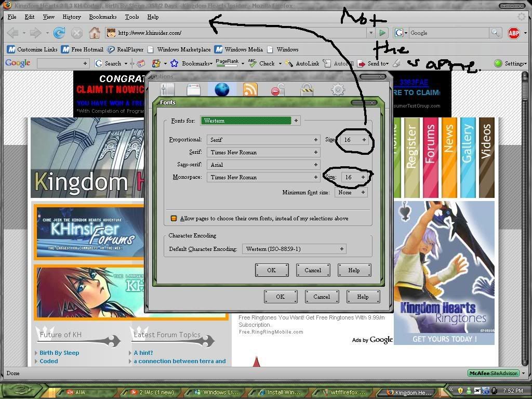
Task: Click OK in the Options dialog
Action: (280, 297)
